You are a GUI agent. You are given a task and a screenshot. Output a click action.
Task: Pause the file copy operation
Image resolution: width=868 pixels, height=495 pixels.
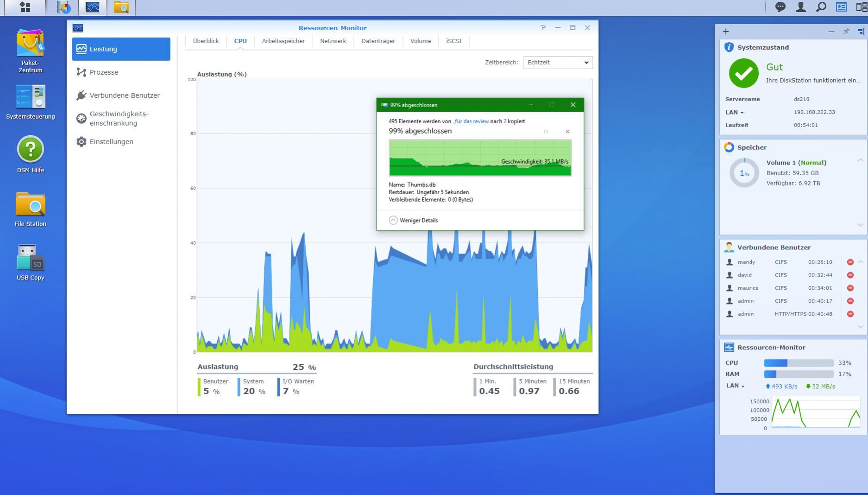[x=546, y=132]
